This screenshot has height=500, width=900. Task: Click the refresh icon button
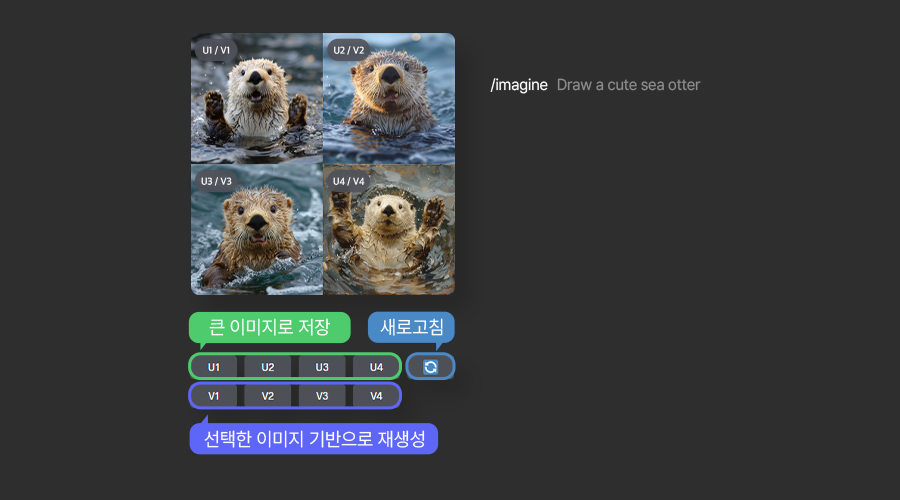coord(430,367)
